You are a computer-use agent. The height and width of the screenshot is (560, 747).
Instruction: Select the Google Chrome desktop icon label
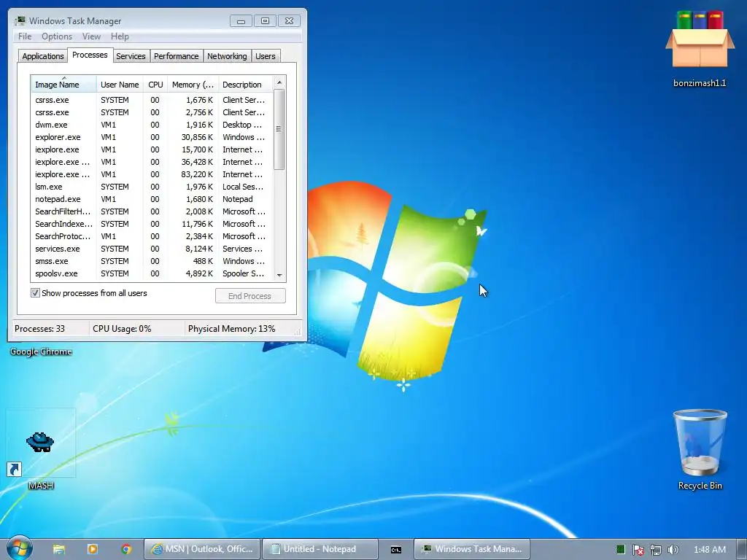(x=41, y=351)
